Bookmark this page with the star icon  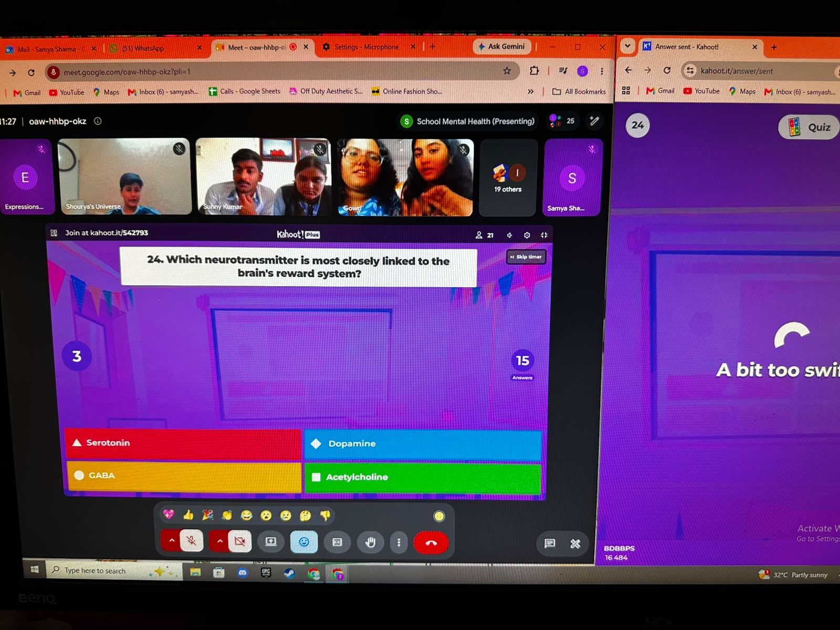click(x=507, y=71)
